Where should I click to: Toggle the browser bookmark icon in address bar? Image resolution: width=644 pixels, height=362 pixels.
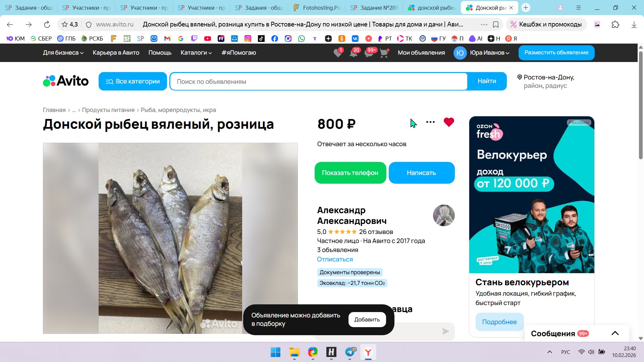(x=496, y=24)
